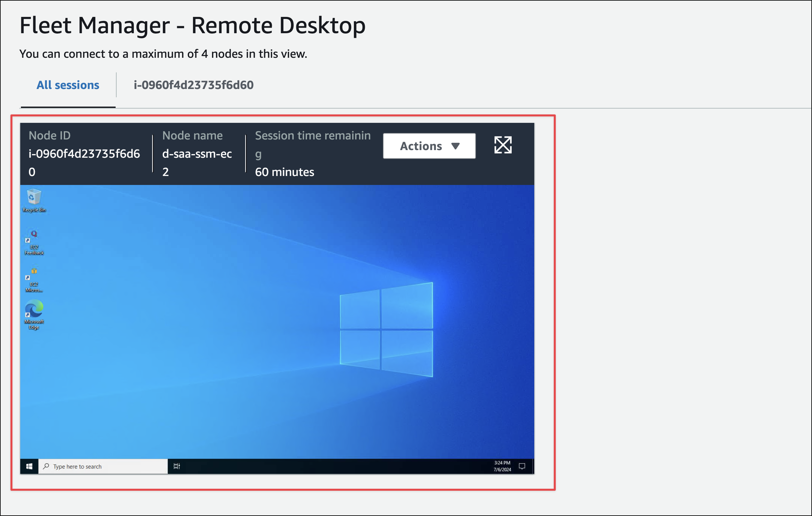Click the Windows logo on the wallpaper
Screen dimensions: 812x516
tap(386, 329)
